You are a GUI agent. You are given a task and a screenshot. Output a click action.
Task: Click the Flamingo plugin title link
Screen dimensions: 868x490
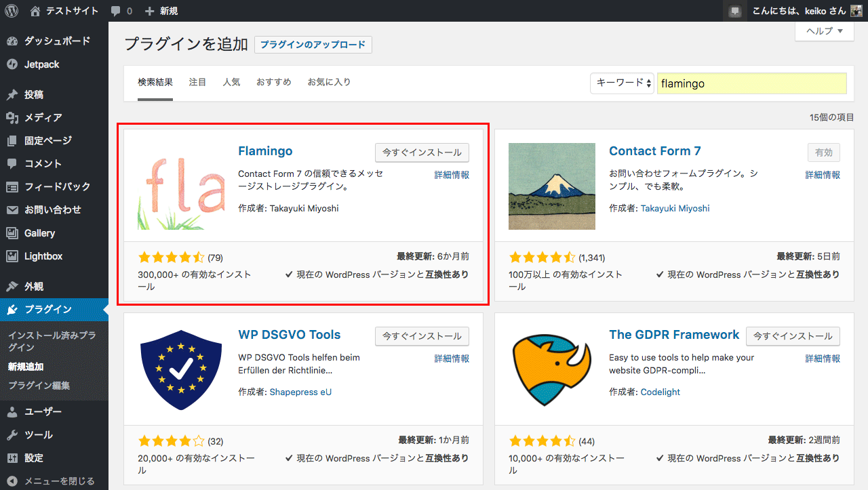(265, 151)
